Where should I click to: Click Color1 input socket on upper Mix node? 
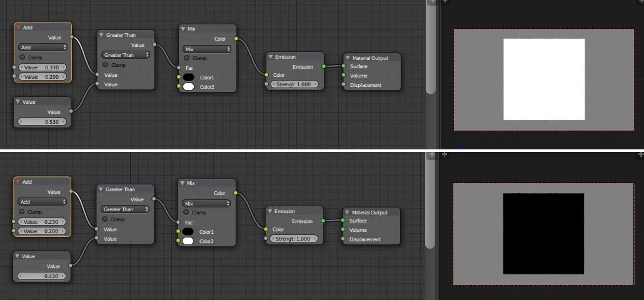click(179, 77)
